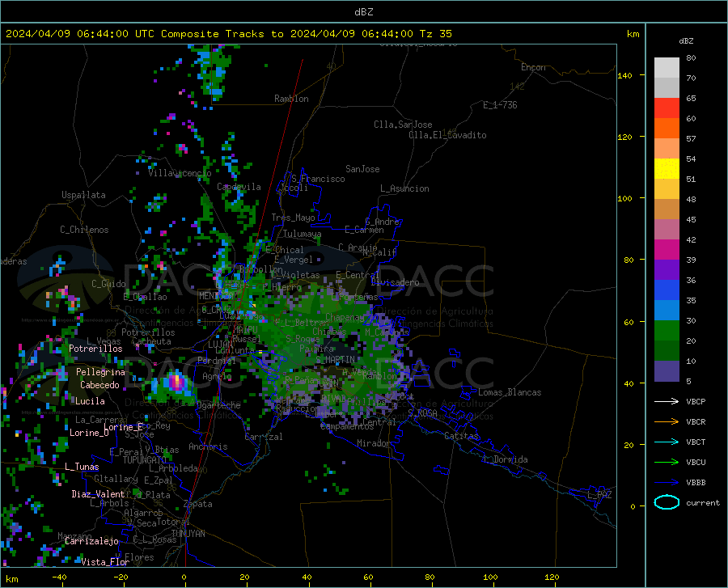This screenshot has height=588, width=728.
Task: Click the pink 'Lucila' station label
Action: click(x=90, y=401)
